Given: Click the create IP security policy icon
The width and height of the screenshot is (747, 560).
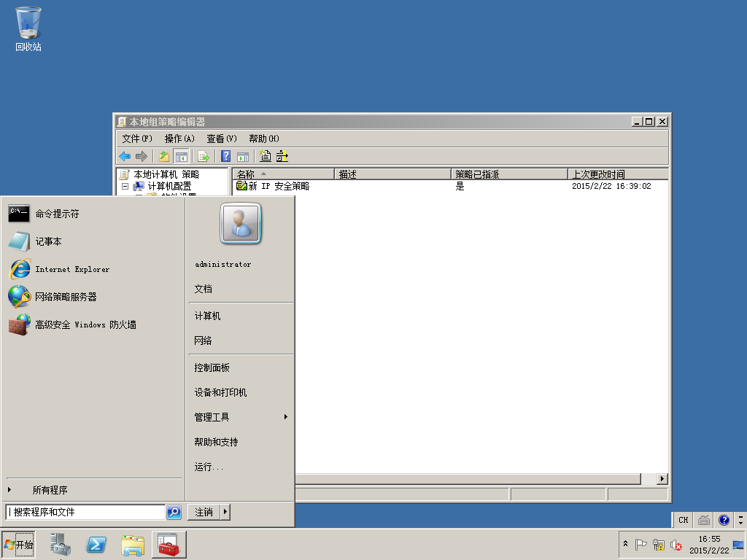Looking at the screenshot, I should coord(266,156).
